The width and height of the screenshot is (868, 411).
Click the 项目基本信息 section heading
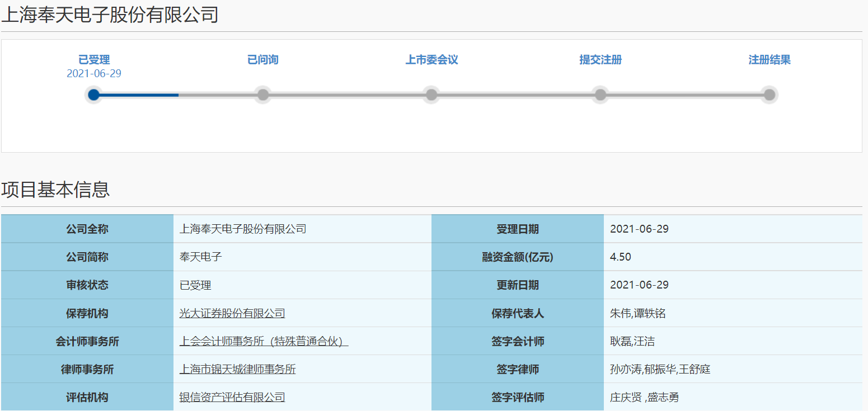[55, 190]
